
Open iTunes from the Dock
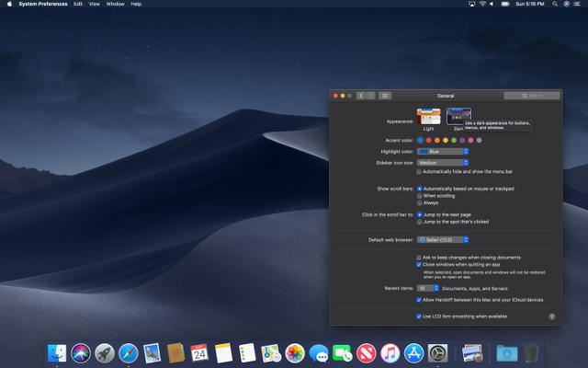click(x=390, y=353)
